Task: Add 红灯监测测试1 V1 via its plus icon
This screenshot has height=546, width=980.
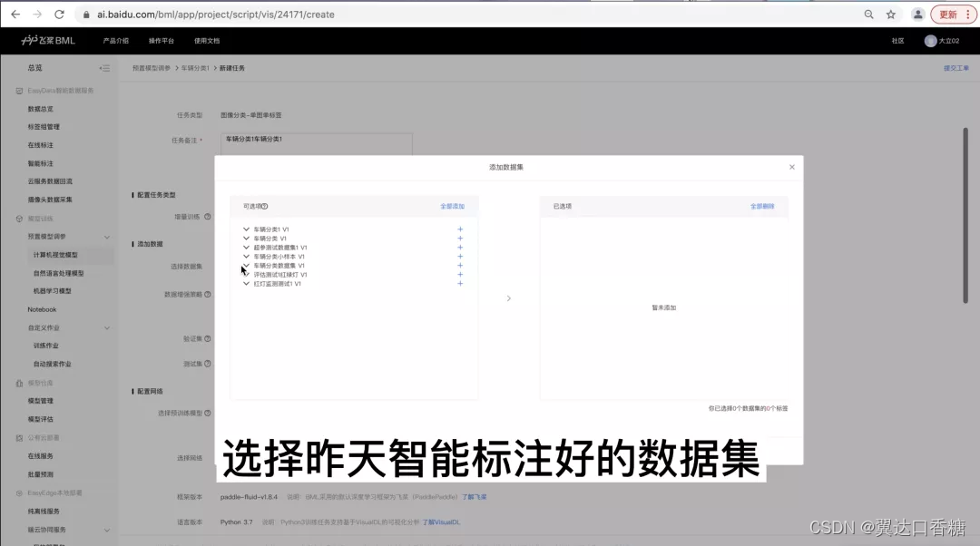Action: click(460, 283)
